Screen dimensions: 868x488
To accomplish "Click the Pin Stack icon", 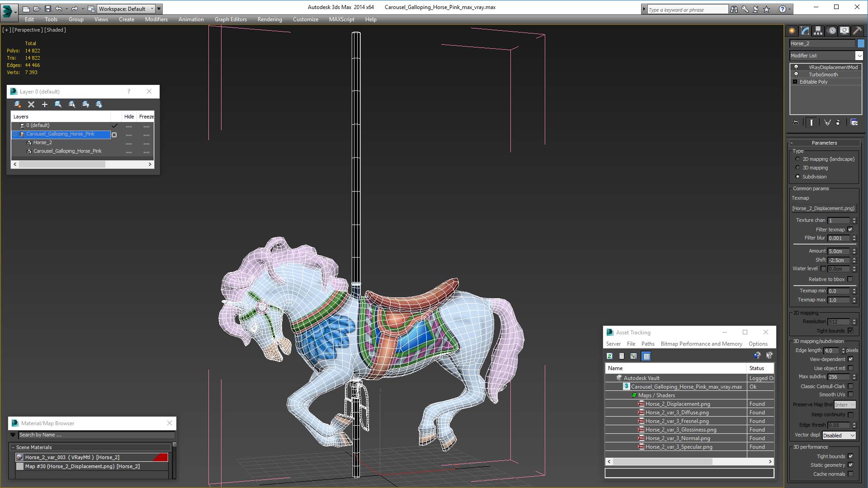I will pyautogui.click(x=796, y=122).
